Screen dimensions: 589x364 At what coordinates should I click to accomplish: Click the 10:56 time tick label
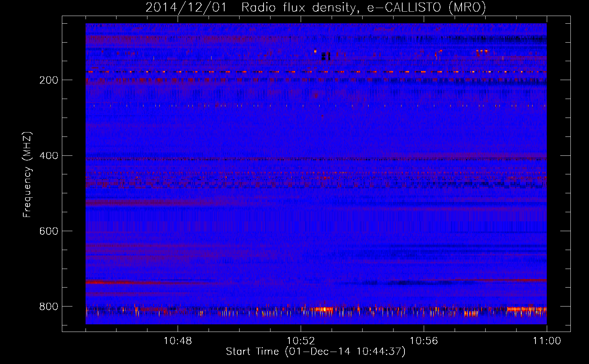pyautogui.click(x=424, y=341)
